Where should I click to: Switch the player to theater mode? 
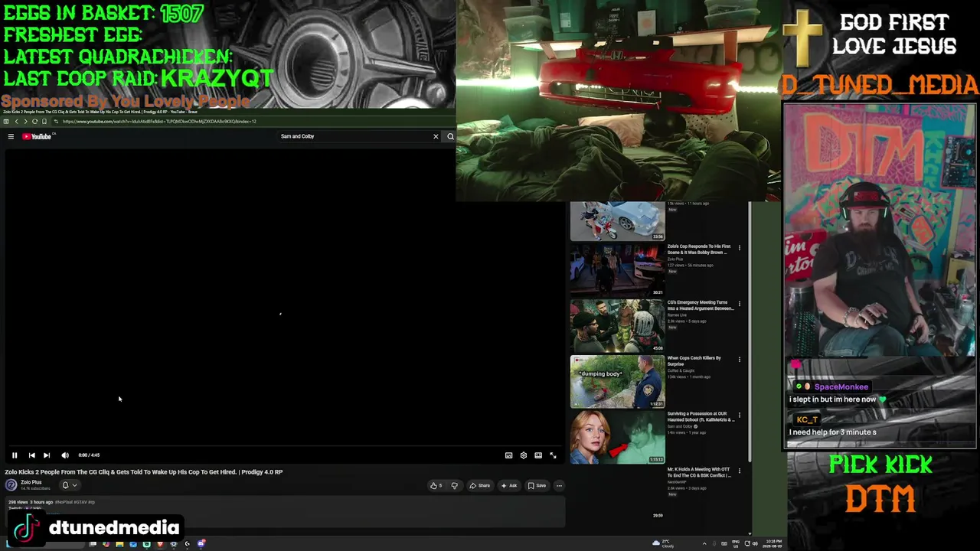tap(538, 455)
